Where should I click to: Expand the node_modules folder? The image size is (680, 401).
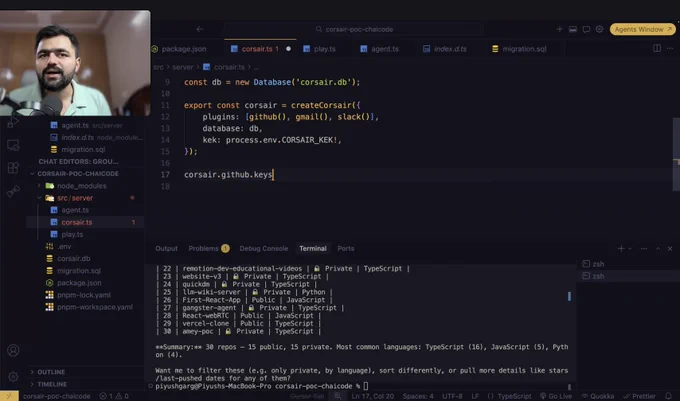pyautogui.click(x=86, y=186)
